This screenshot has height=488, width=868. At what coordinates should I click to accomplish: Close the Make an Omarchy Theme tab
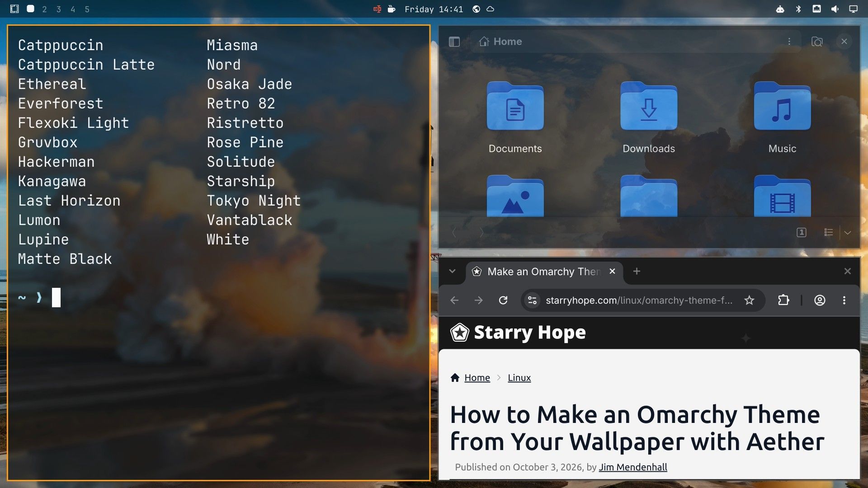pos(612,271)
